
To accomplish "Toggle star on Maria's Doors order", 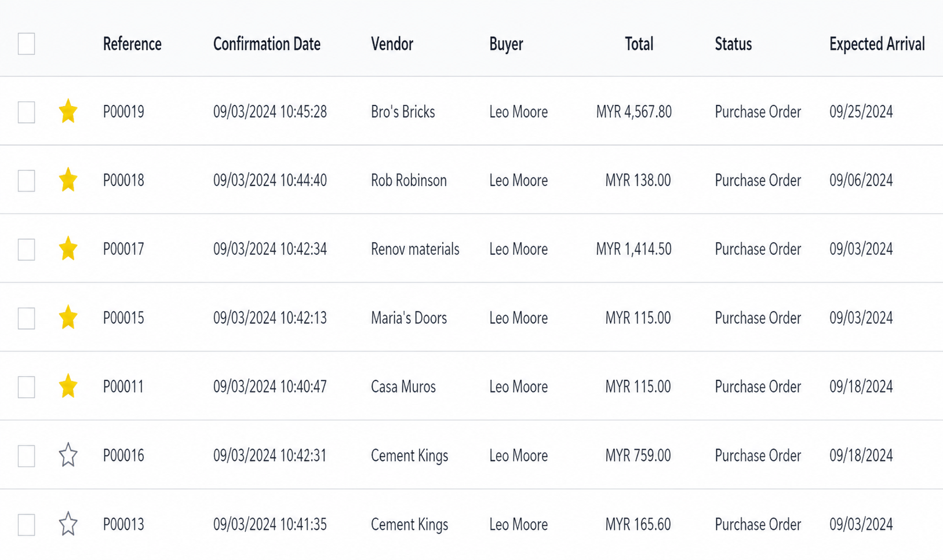I will [x=68, y=317].
